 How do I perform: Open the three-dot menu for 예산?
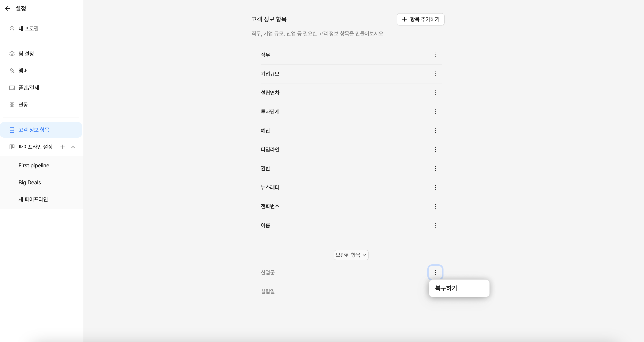tap(435, 130)
